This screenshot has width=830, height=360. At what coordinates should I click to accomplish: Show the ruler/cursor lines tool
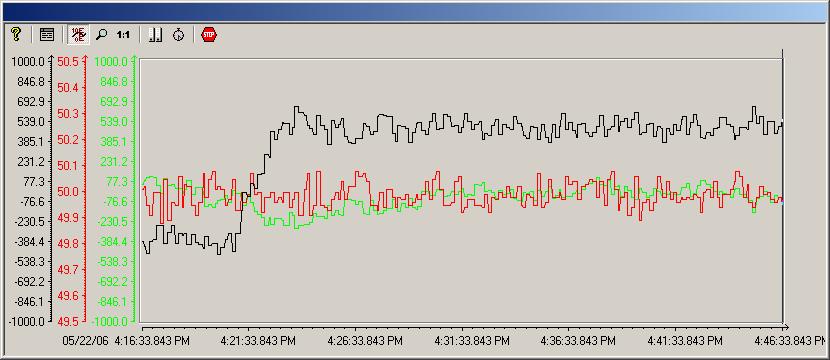click(155, 35)
